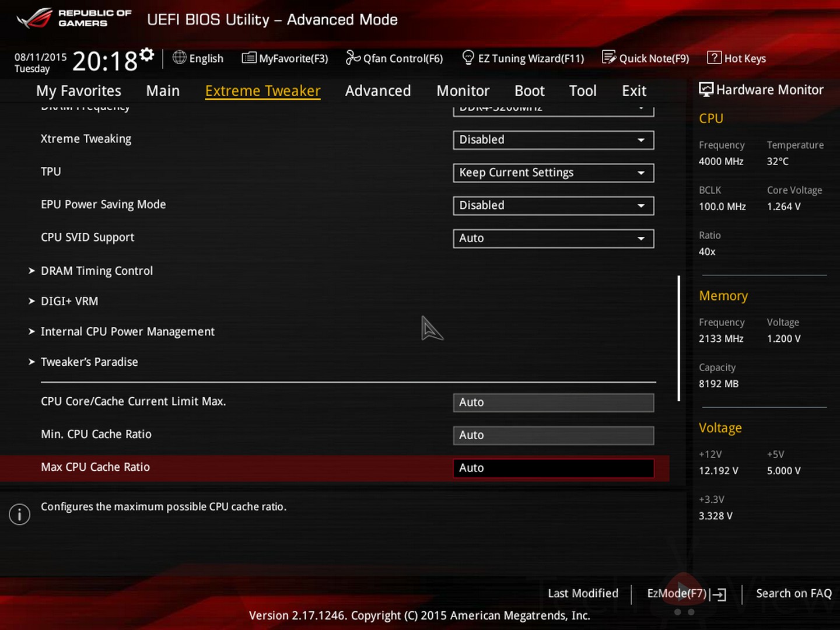840x630 pixels.
Task: Open the EPU Power Saving Mode dropdown
Action: (x=553, y=205)
